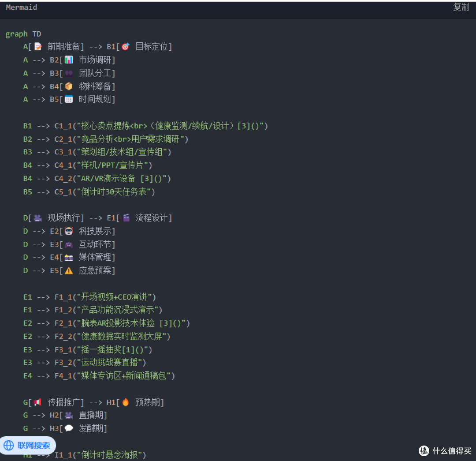Click the 'graph TD' line

(23, 34)
